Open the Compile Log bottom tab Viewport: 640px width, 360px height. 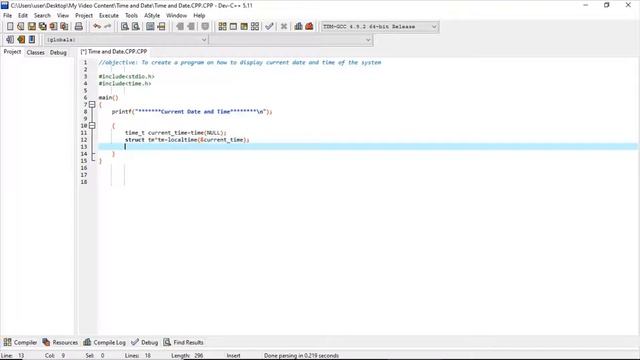pos(104,342)
